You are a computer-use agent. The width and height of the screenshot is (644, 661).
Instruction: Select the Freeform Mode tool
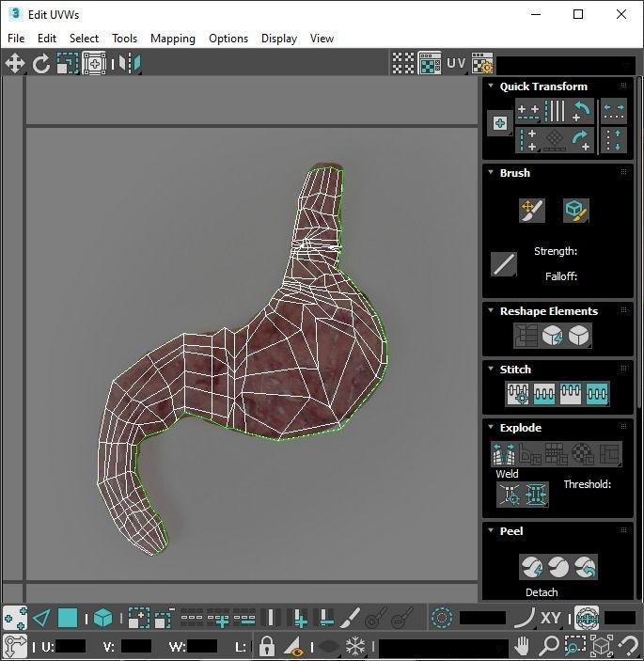click(94, 64)
